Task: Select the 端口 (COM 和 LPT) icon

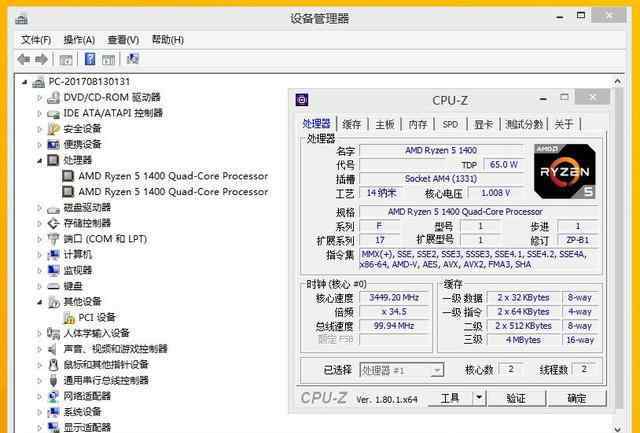Action: click(x=53, y=239)
